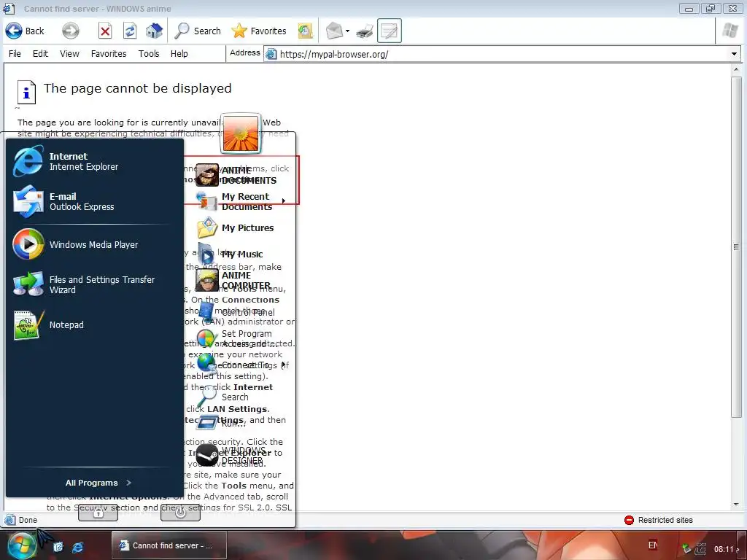Viewport: 747px width, 560px height.
Task: Click the address bar URL field
Action: pos(495,54)
